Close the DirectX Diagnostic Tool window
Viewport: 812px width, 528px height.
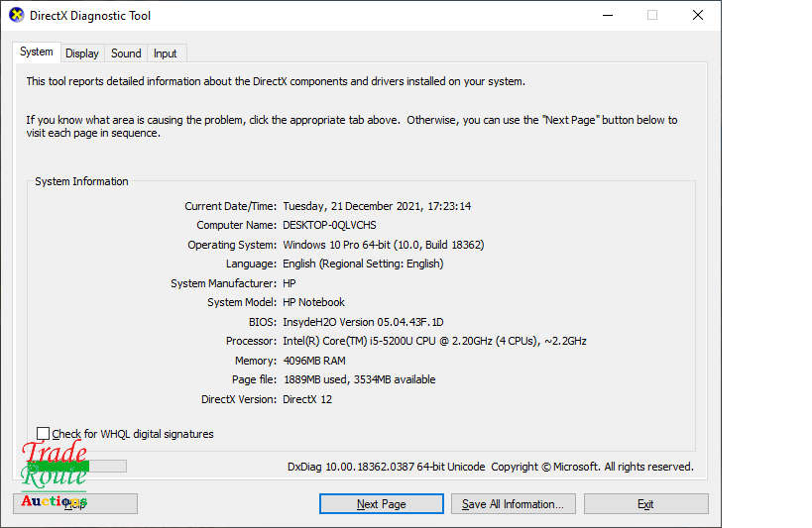698,16
